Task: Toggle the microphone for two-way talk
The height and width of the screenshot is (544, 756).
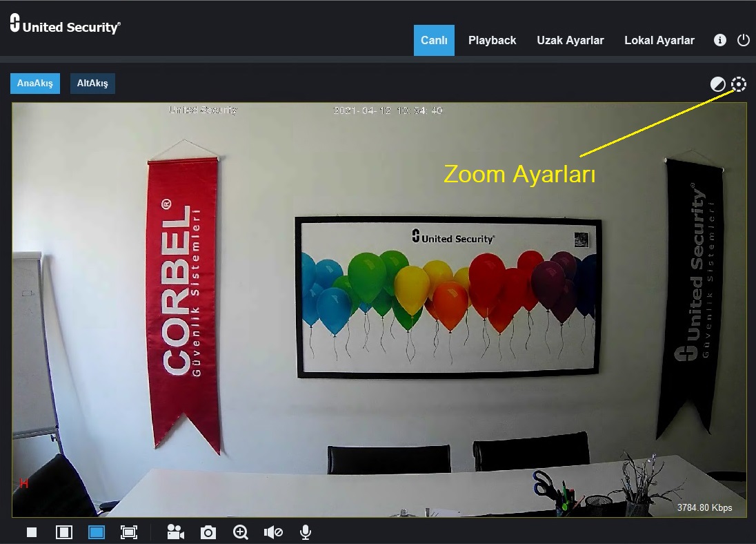Action: pos(305,532)
